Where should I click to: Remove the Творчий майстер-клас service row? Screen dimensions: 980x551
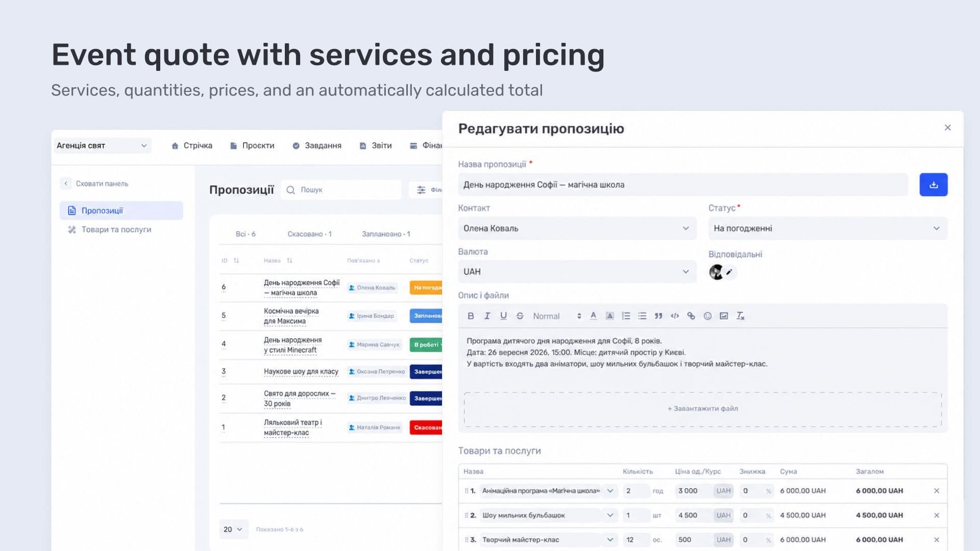(937, 540)
